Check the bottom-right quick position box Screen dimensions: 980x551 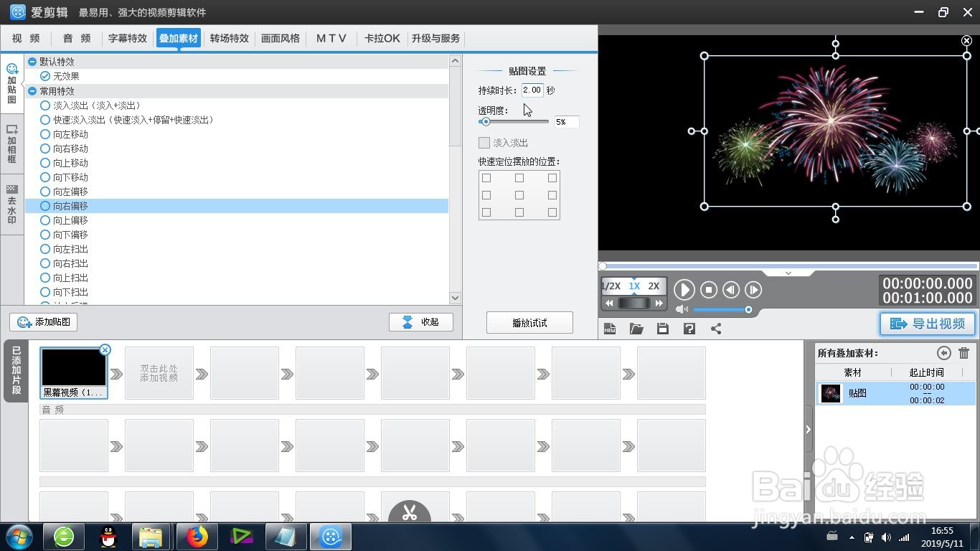(x=552, y=212)
